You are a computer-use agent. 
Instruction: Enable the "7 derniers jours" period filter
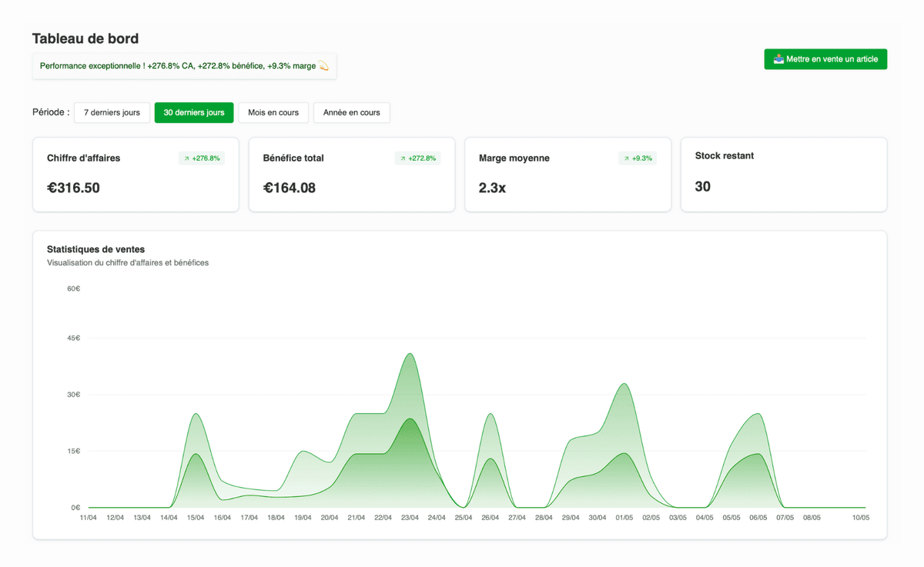pos(112,112)
